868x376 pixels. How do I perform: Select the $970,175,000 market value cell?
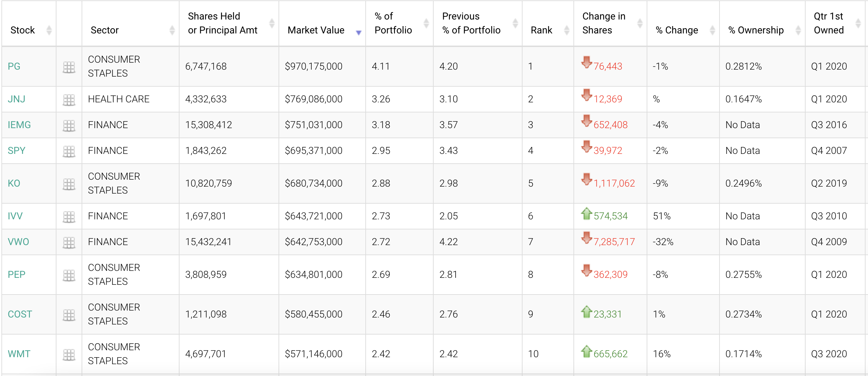coord(322,66)
